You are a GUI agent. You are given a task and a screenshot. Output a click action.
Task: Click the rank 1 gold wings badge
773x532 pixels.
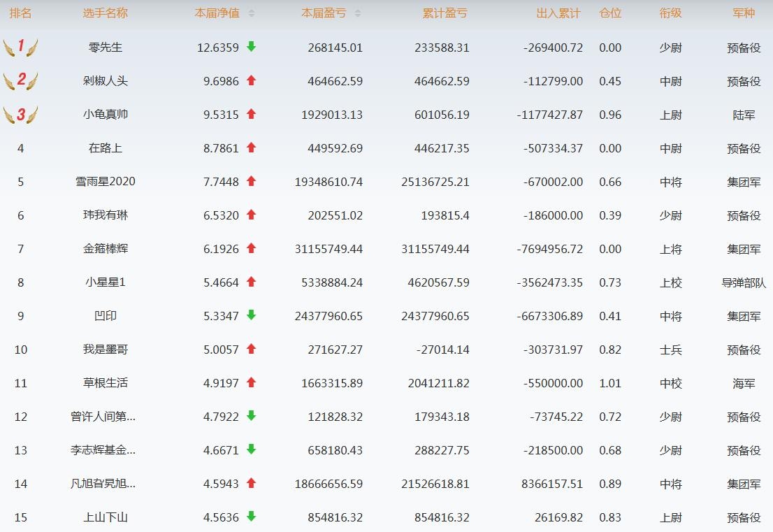pyautogui.click(x=20, y=48)
